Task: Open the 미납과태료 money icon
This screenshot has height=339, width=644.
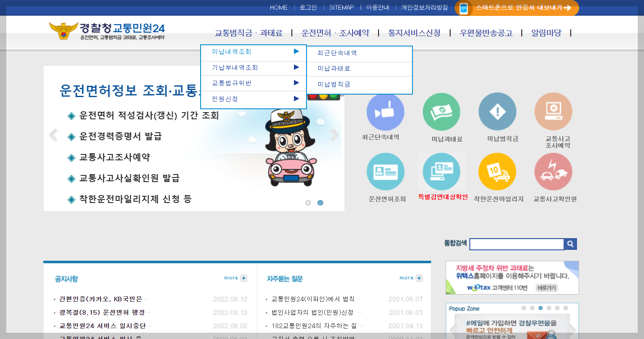Action: [x=441, y=112]
